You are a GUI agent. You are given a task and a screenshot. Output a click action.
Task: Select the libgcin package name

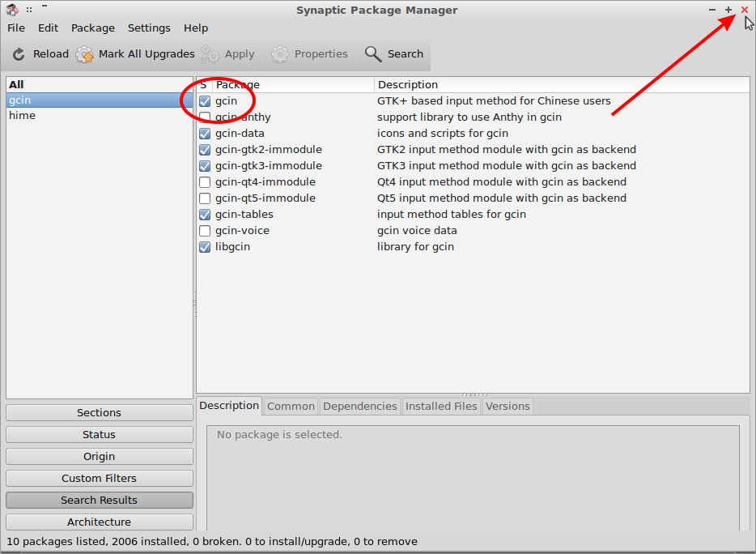pos(232,247)
